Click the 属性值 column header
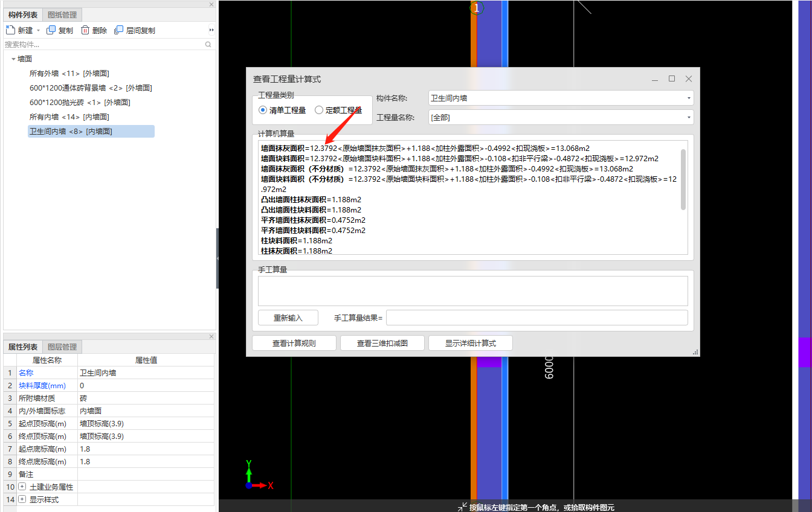 pos(146,360)
